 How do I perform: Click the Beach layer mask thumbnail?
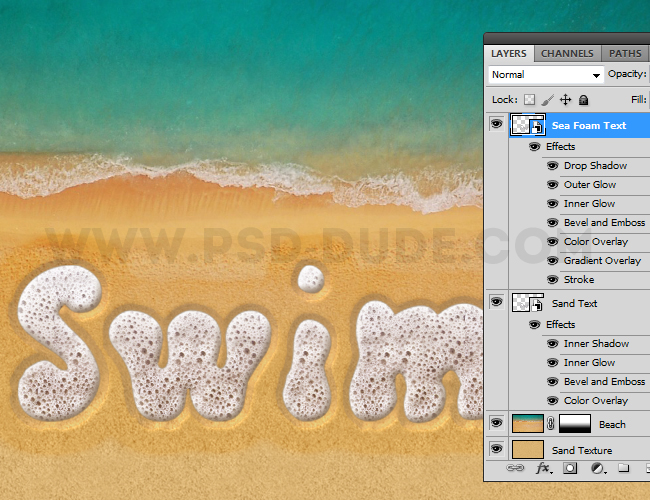tap(574, 424)
